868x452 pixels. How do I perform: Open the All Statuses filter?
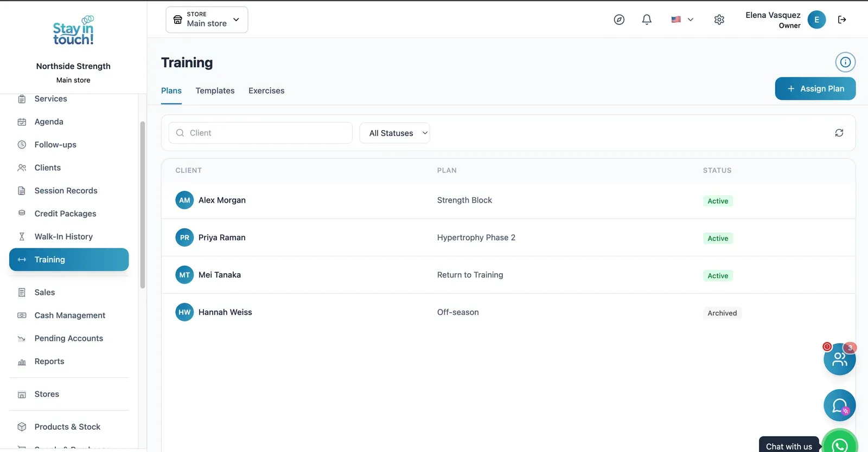coord(394,133)
